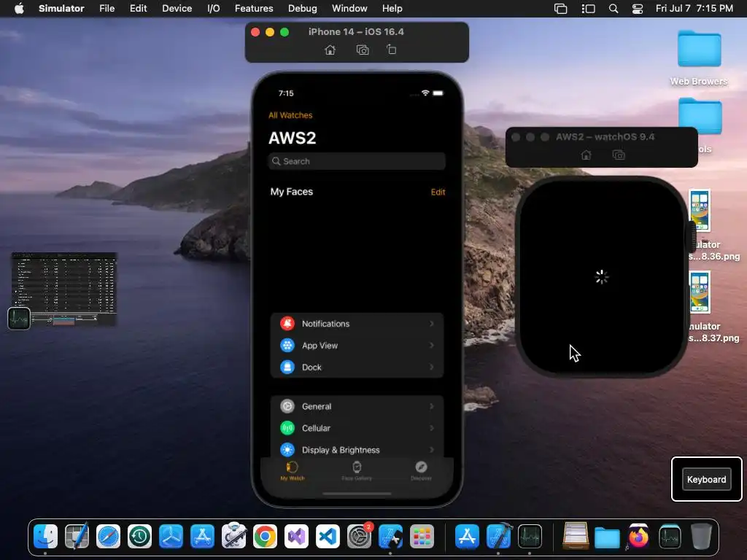Tap Edit next to My Faces

click(438, 192)
